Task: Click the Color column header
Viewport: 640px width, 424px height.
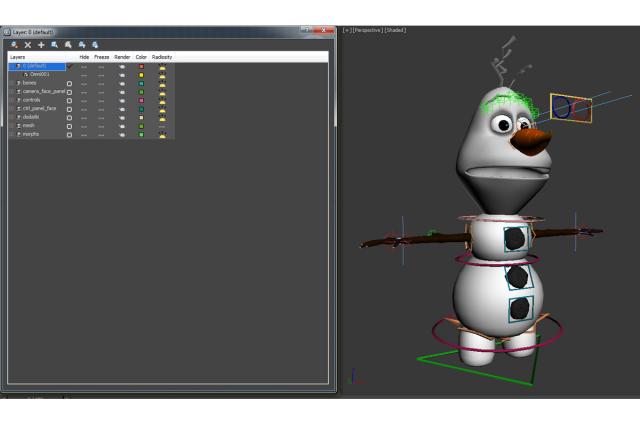Action: coord(141,57)
